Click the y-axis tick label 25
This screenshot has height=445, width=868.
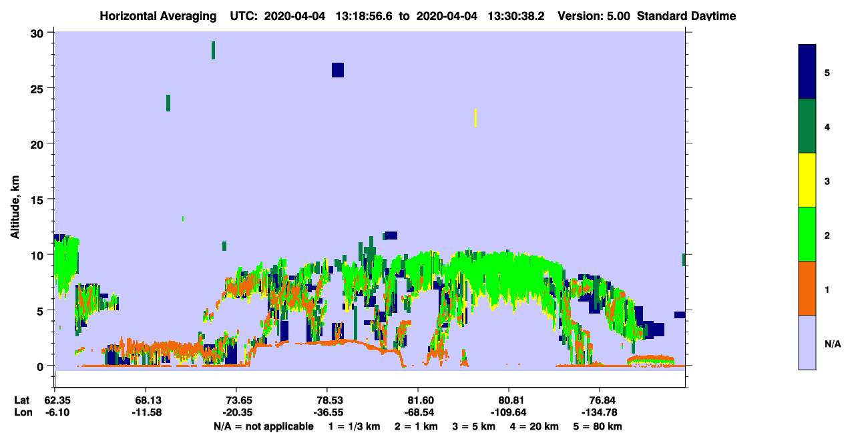tap(39, 88)
